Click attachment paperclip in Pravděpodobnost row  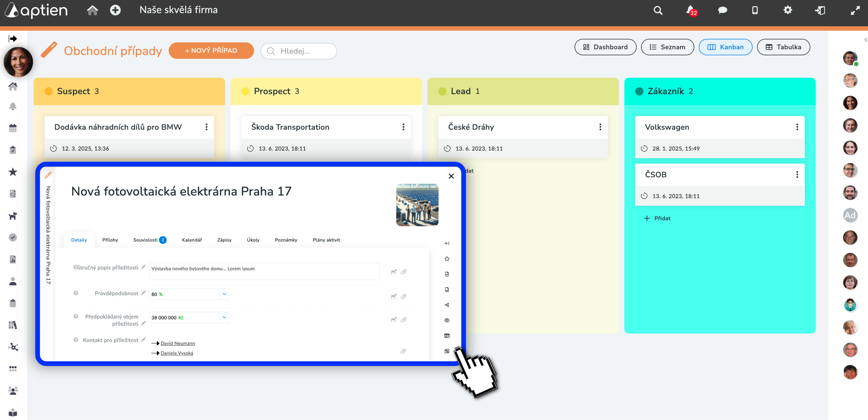403,297
